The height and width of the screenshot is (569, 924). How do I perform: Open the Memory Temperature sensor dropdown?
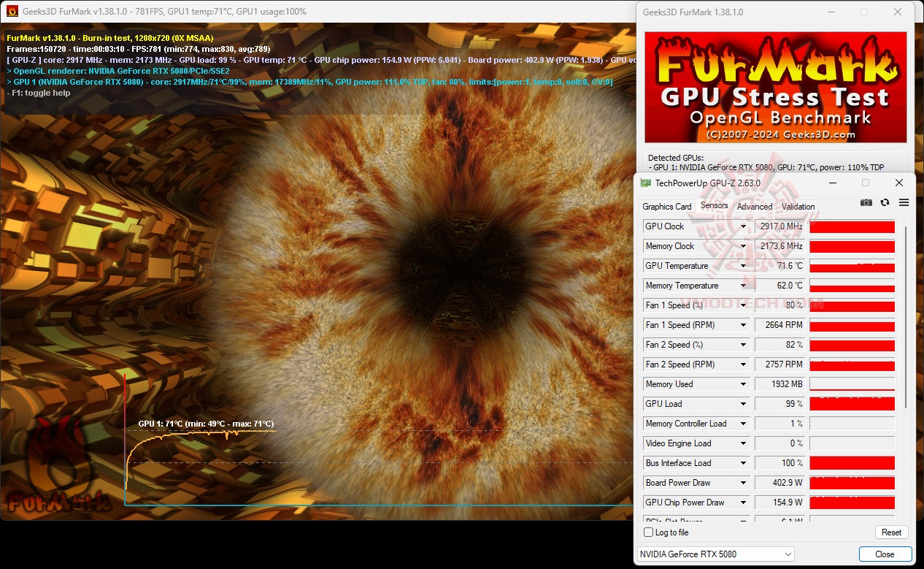point(744,286)
